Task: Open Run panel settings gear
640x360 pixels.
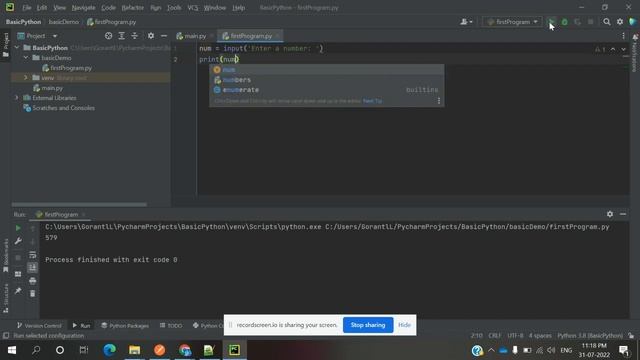Action: point(610,214)
